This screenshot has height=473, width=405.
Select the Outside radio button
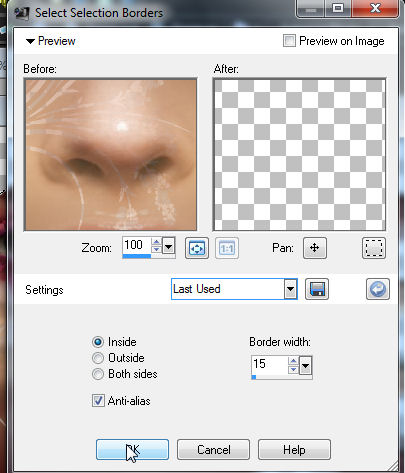tap(98, 358)
